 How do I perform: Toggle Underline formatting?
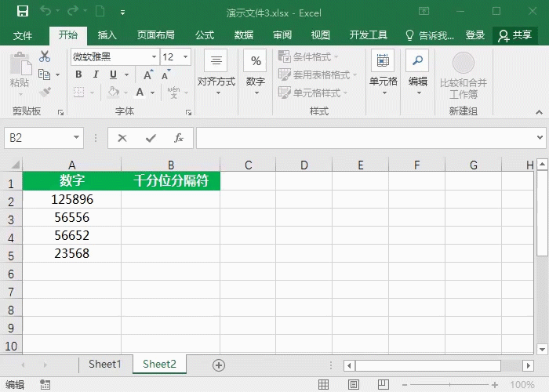point(113,74)
